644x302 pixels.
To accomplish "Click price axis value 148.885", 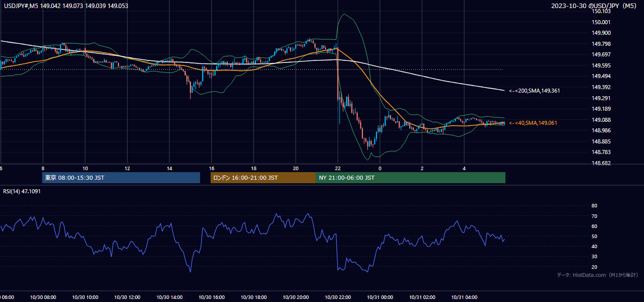I will pyautogui.click(x=601, y=141).
